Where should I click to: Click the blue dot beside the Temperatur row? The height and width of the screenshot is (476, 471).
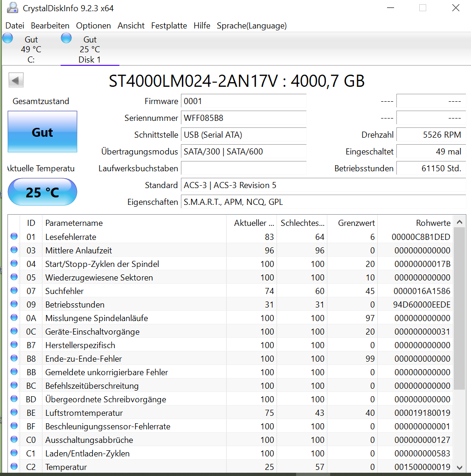click(14, 467)
